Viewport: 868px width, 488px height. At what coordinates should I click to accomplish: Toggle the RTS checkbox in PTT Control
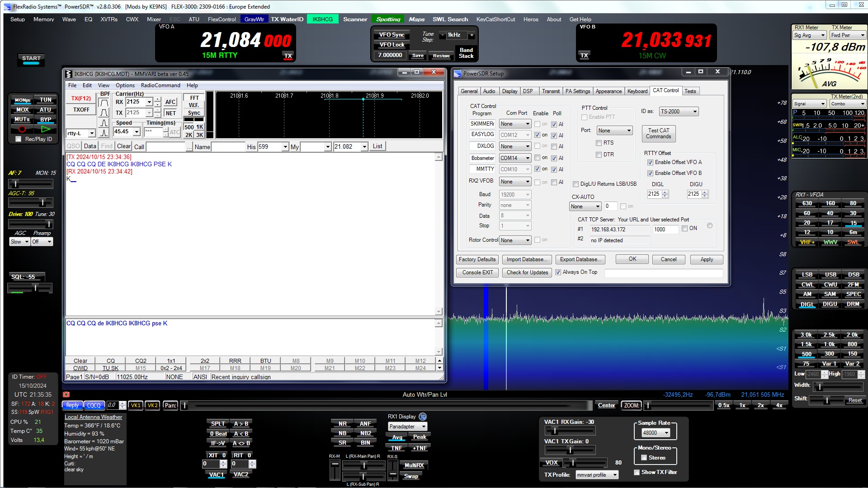[x=599, y=143]
